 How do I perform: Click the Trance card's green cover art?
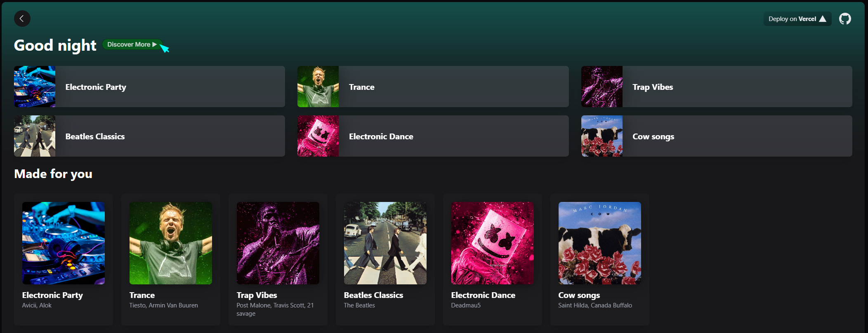coord(171,243)
